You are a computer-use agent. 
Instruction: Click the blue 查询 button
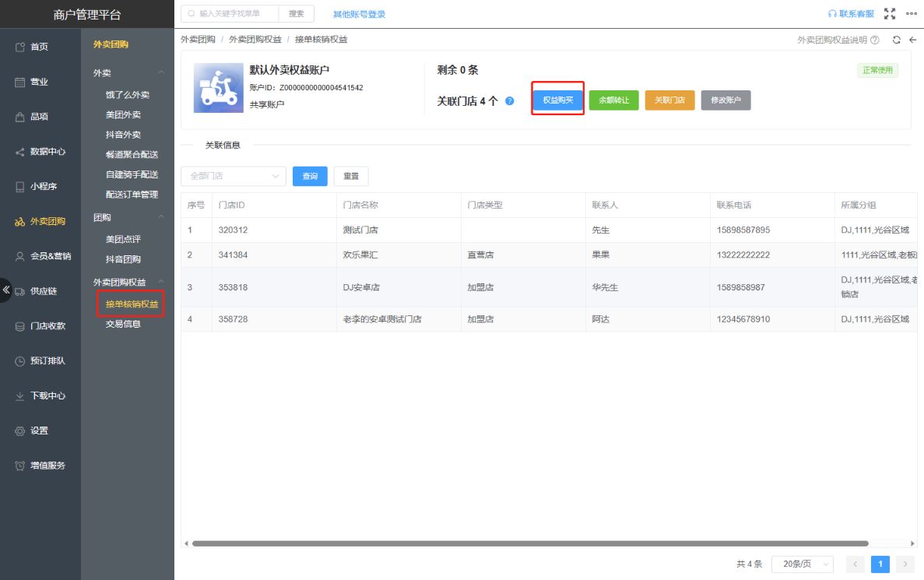pyautogui.click(x=310, y=176)
